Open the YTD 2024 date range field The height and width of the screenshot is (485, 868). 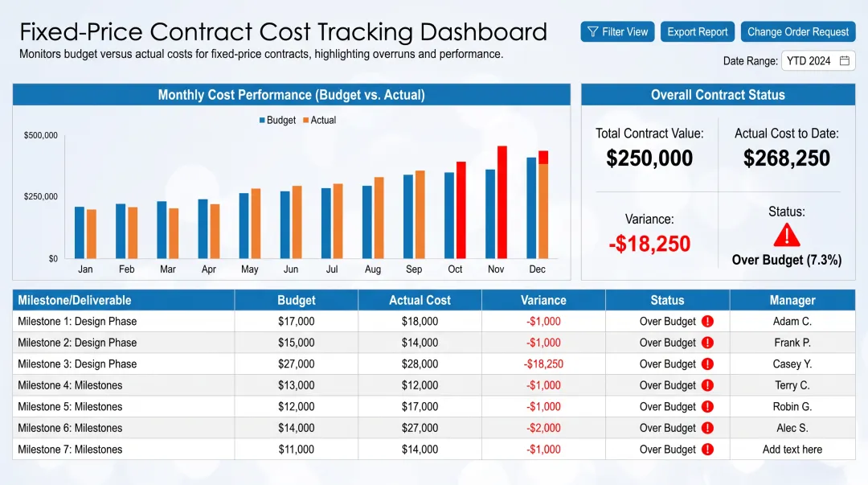(x=818, y=61)
